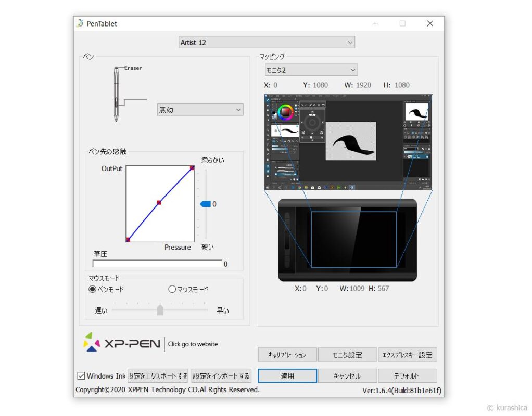Open モニタ設定 monitor settings
532x416 pixels.
pyautogui.click(x=347, y=355)
